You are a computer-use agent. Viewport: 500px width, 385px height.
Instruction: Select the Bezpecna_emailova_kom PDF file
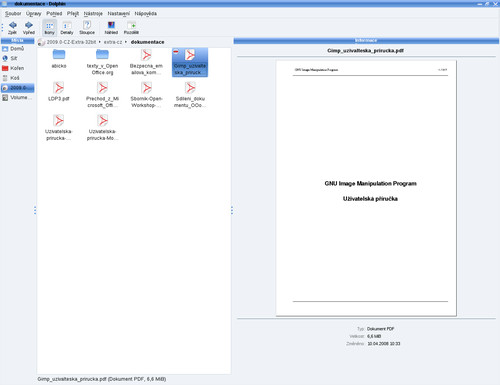146,62
